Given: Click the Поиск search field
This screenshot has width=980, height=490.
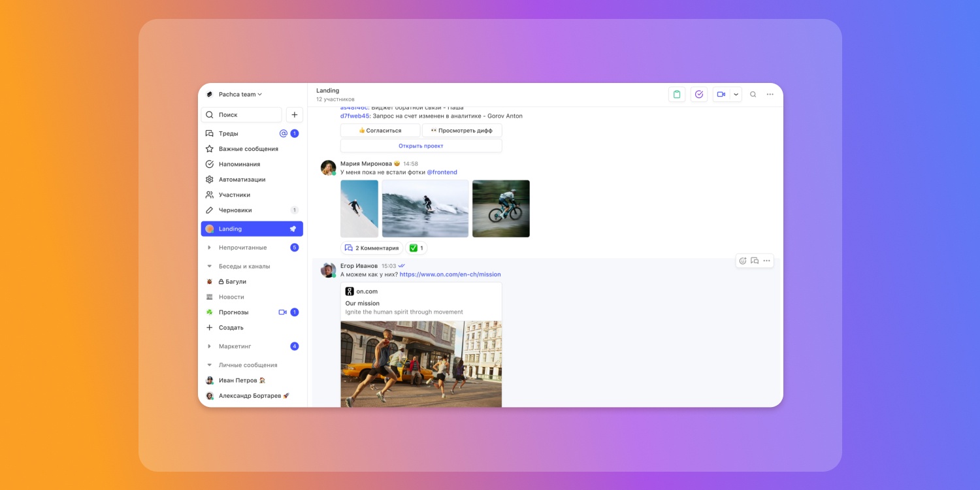Looking at the screenshot, I should tap(242, 115).
